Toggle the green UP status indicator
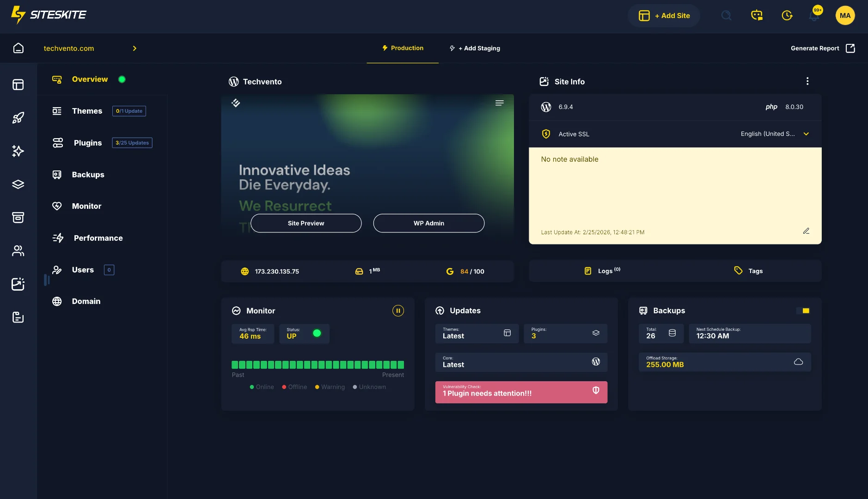The height and width of the screenshot is (499, 868). tap(317, 333)
